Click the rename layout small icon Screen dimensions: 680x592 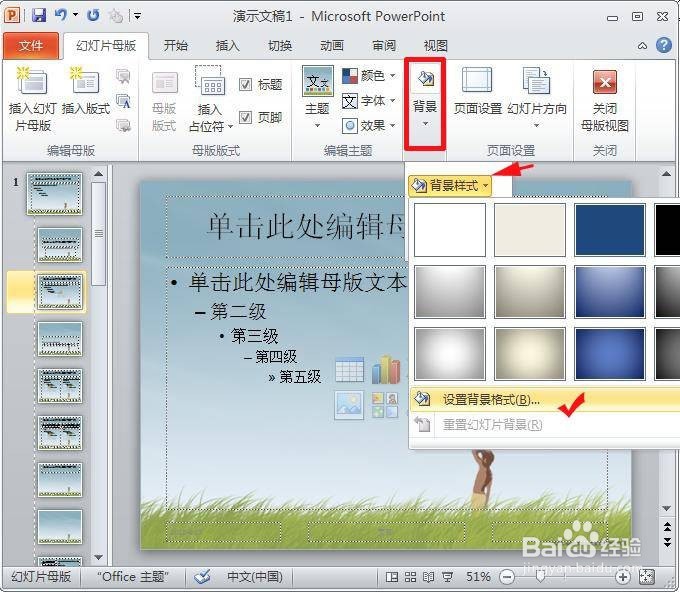point(124,102)
